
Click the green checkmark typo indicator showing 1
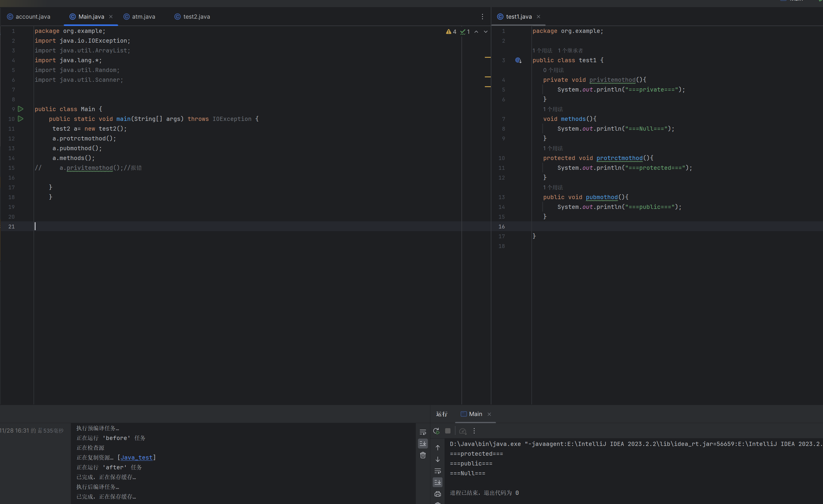click(x=465, y=31)
